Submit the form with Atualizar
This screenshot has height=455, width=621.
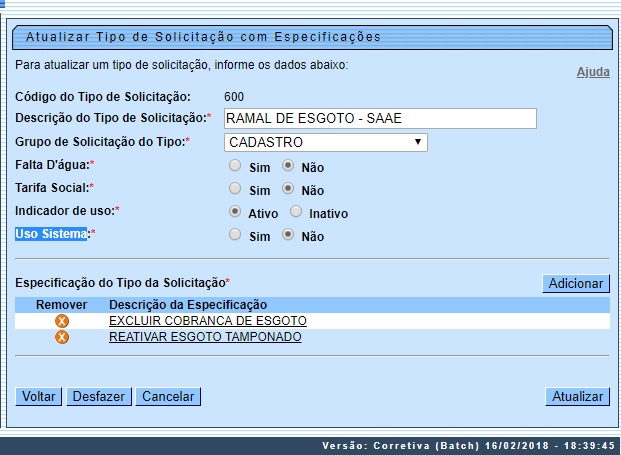point(577,397)
